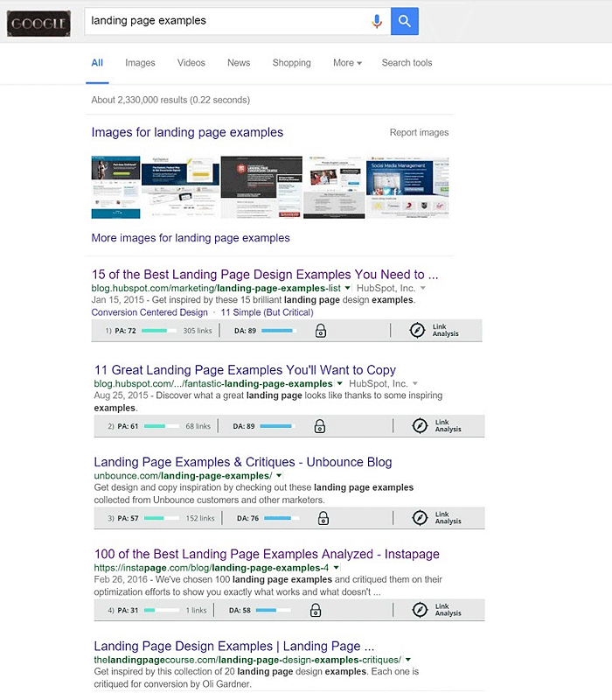Open '15 of the Best Landing Page Design Examples' result
The height and width of the screenshot is (700, 612).
pos(265,275)
